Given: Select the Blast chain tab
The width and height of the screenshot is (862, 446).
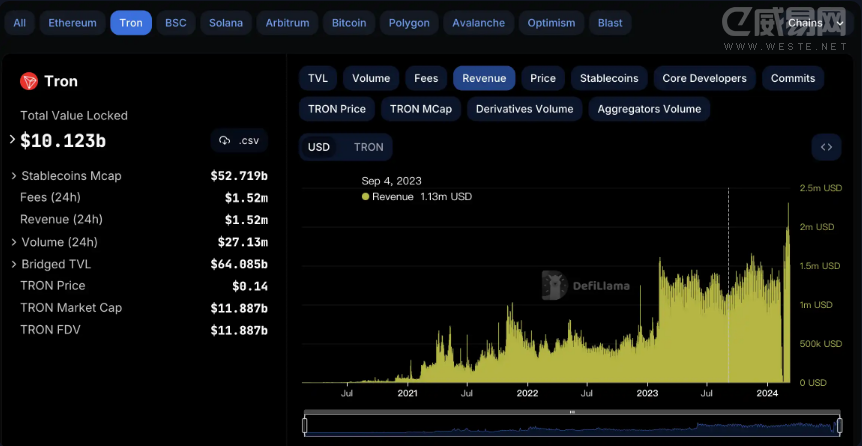Looking at the screenshot, I should (x=610, y=23).
